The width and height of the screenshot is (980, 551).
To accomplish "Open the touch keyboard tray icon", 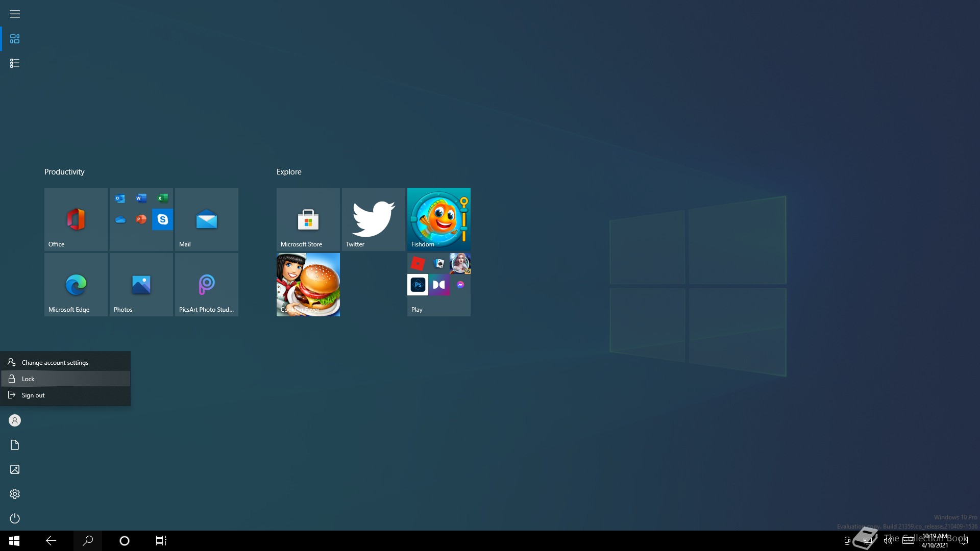I will pyautogui.click(x=909, y=541).
